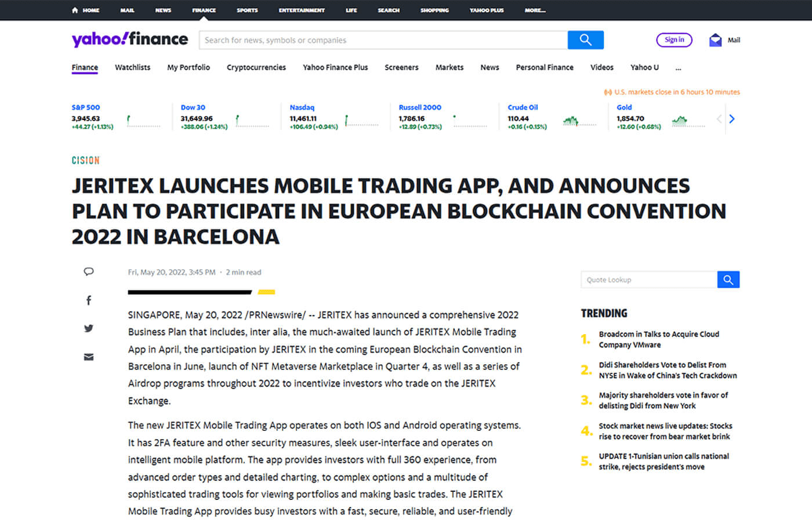Open the S&P 500 index link

click(86, 107)
